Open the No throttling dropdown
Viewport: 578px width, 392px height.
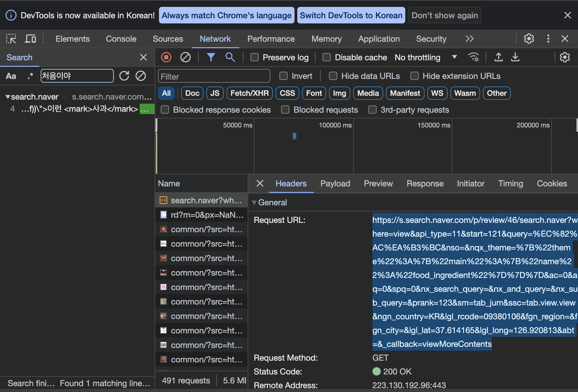pos(426,57)
